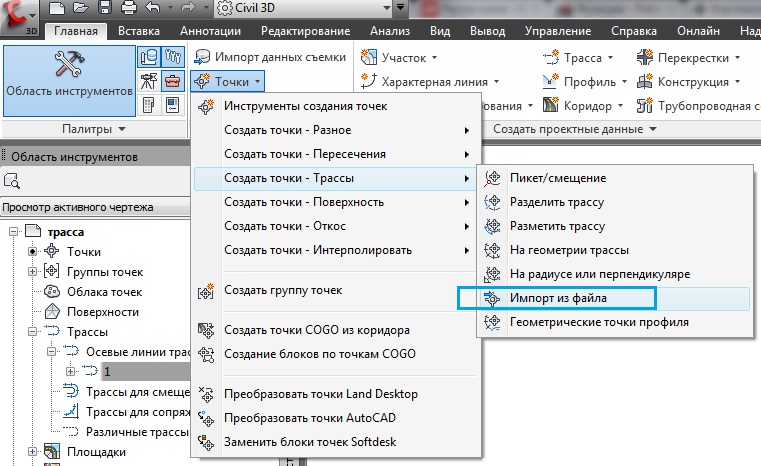Toggle the Prospector tab palette icon

(149, 57)
